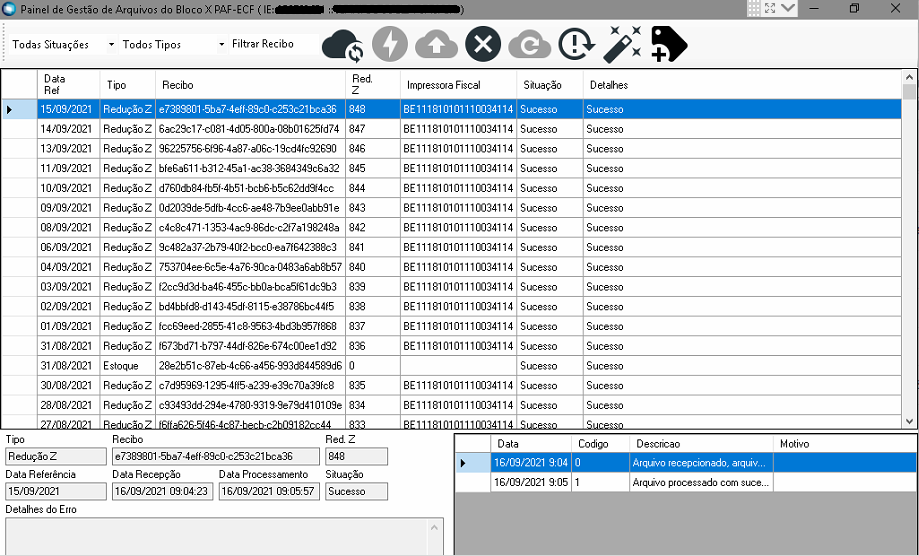
Task: Click receipt 28e2b51c-87eb-4c66-a456-993d844589d6
Action: tap(250, 366)
